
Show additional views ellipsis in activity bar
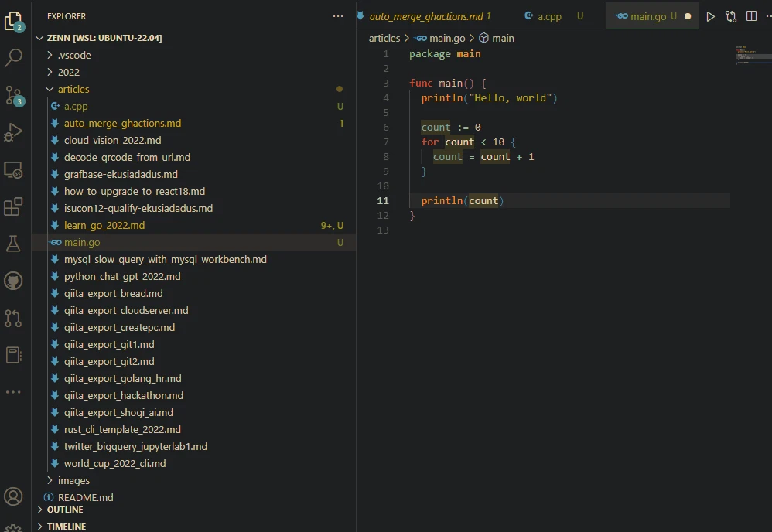(13, 392)
